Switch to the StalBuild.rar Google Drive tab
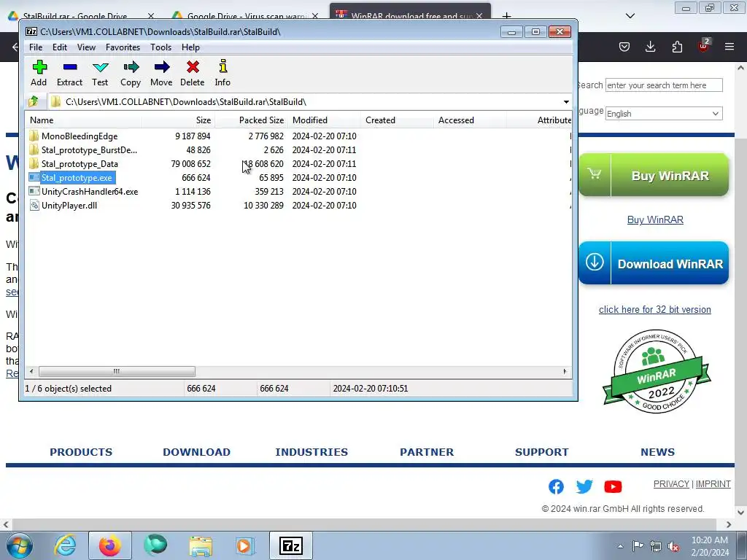 click(x=74, y=16)
